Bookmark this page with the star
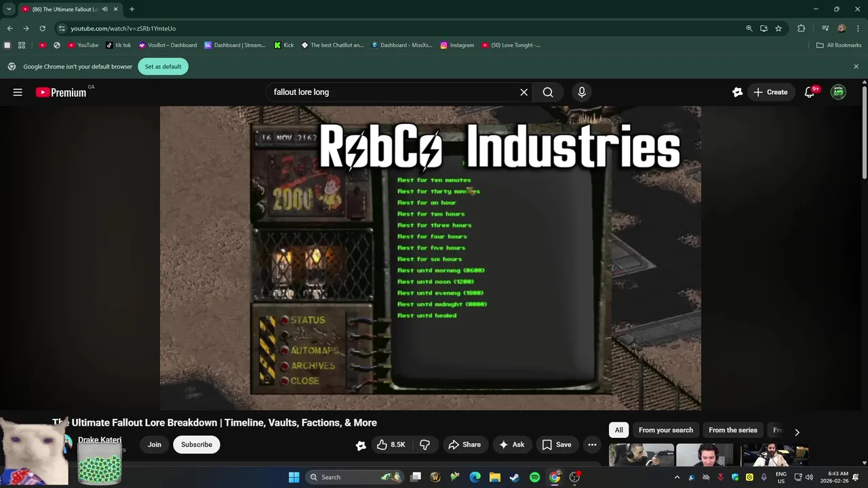Screen dimensions: 868x488 778,28
